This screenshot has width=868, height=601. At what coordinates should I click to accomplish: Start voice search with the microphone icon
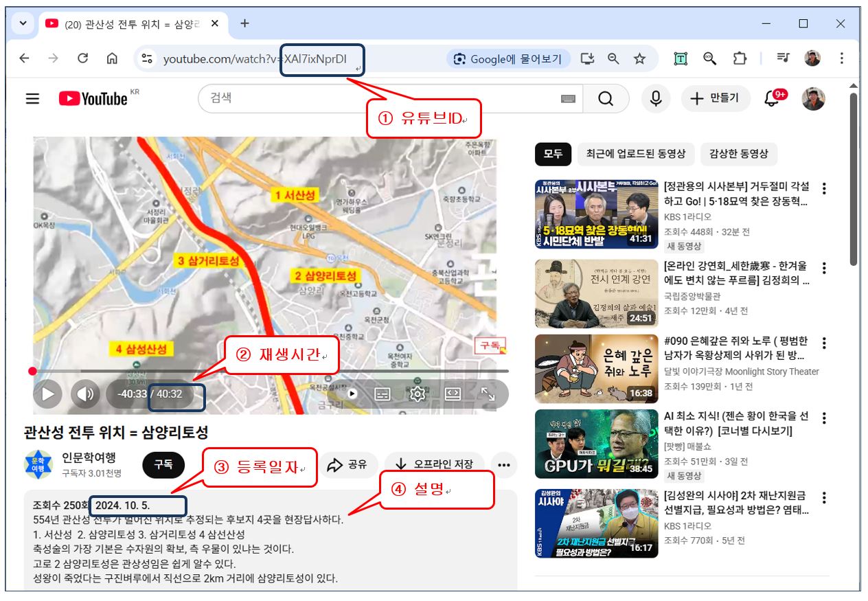tap(655, 99)
